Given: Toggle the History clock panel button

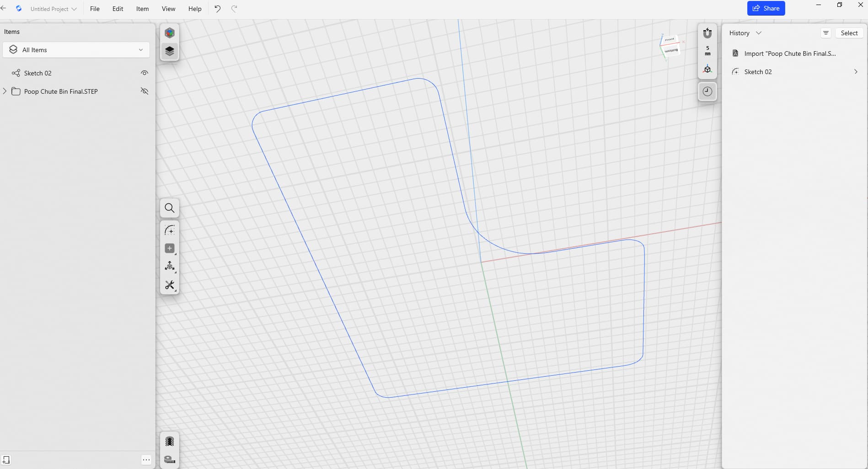Looking at the screenshot, I should [x=707, y=91].
